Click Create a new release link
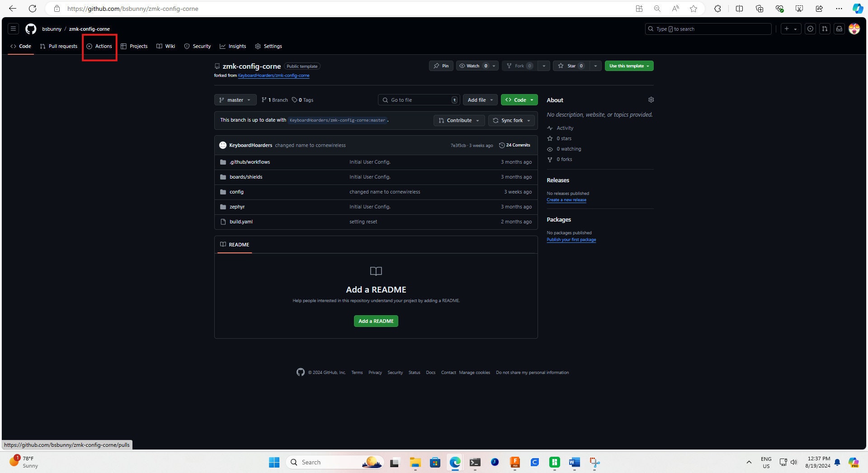Screen dimensions: 868x473 [566, 200]
